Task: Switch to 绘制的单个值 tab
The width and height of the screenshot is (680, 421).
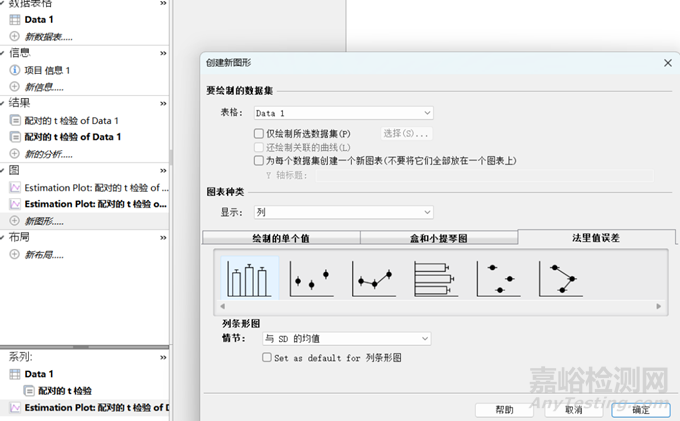Action: [281, 238]
